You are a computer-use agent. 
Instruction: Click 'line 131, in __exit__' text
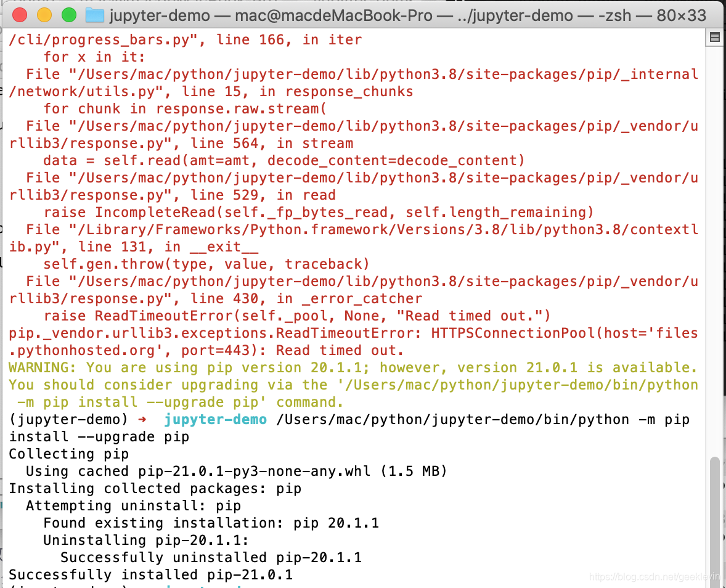coord(168,247)
